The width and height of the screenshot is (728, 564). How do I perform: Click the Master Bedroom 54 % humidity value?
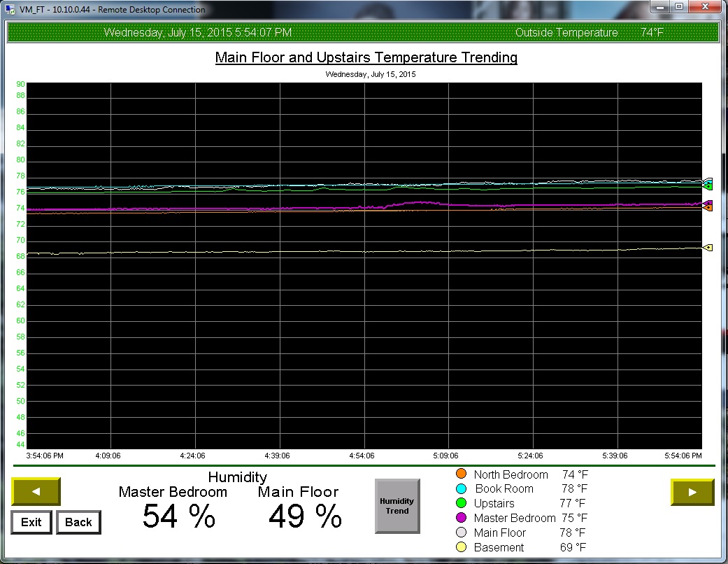click(x=179, y=517)
